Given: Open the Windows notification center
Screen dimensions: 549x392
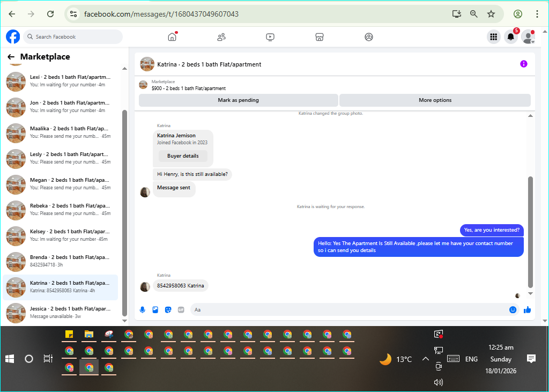Looking at the screenshot, I should click(x=531, y=359).
